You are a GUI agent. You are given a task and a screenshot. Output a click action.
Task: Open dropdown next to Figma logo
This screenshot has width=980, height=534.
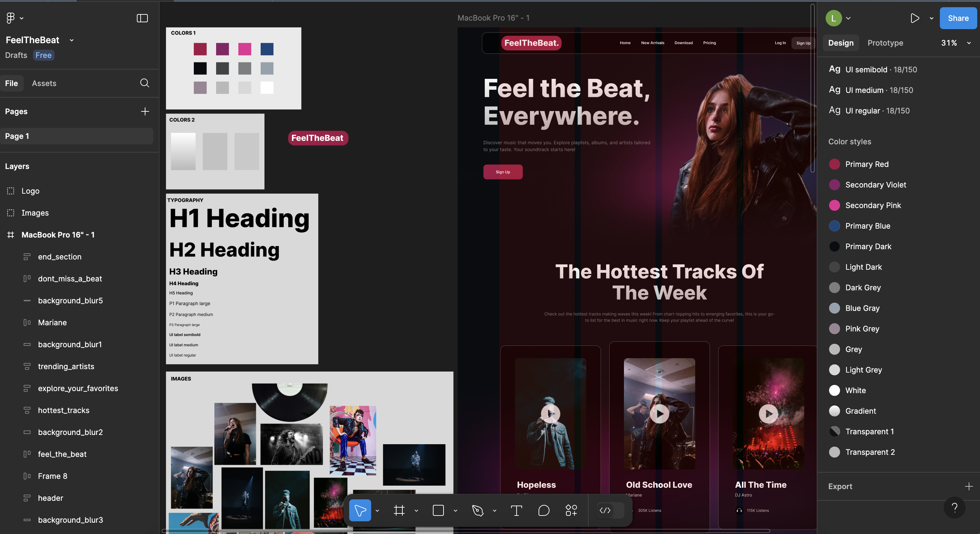tap(22, 18)
